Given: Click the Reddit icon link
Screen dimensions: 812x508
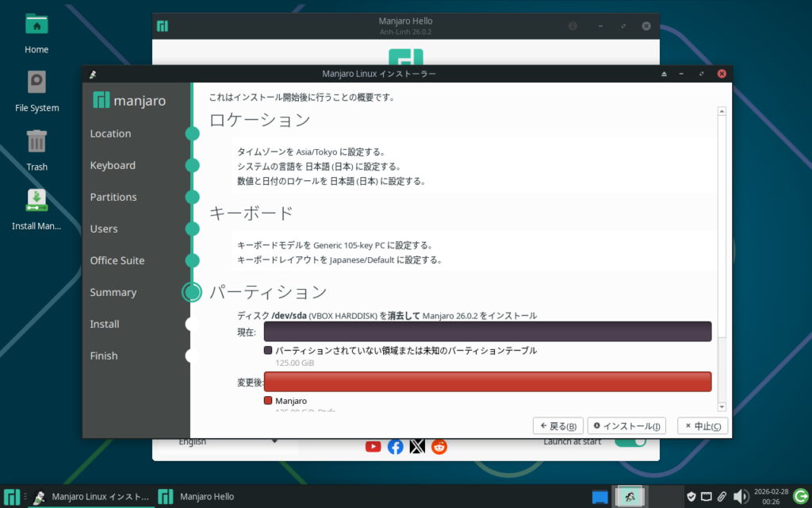Looking at the screenshot, I should tap(439, 446).
